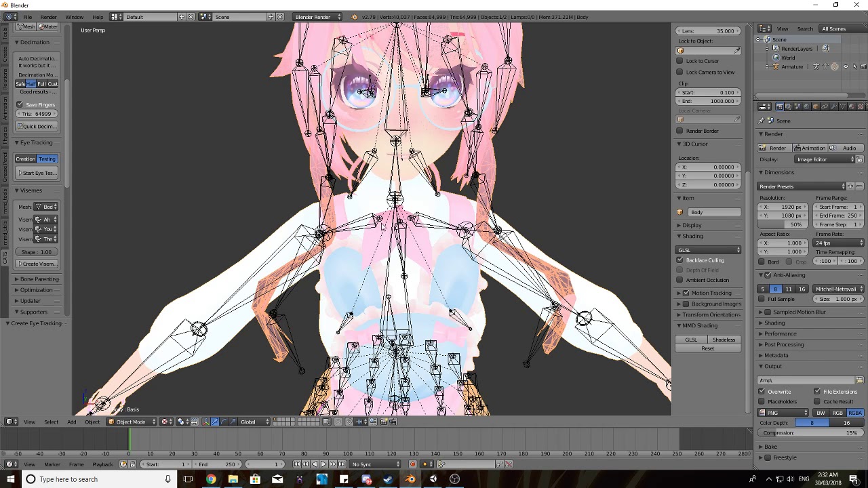Screen dimensions: 868x488
Task: Open the Render properties tab icon
Action: (780, 106)
